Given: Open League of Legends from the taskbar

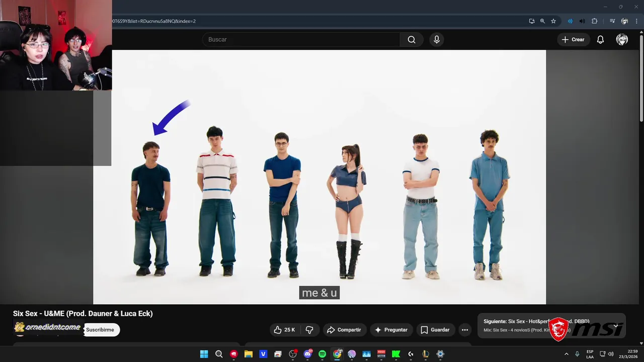Looking at the screenshot, I should tap(426, 354).
